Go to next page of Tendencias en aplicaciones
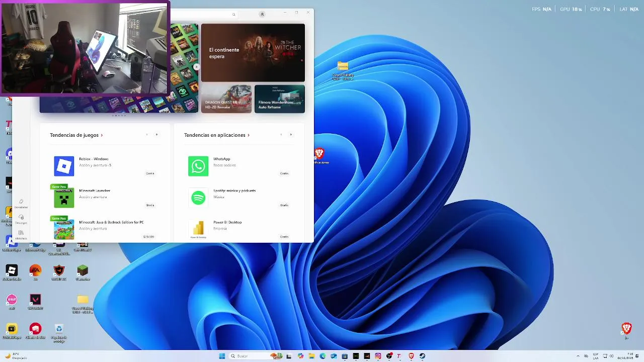This screenshot has height=362, width=644. coord(291,134)
